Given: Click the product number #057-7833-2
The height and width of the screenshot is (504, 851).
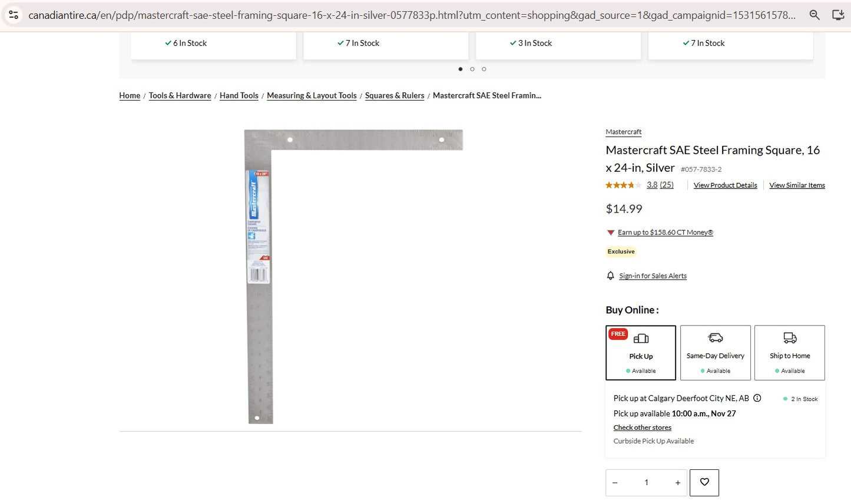Looking at the screenshot, I should tap(701, 170).
